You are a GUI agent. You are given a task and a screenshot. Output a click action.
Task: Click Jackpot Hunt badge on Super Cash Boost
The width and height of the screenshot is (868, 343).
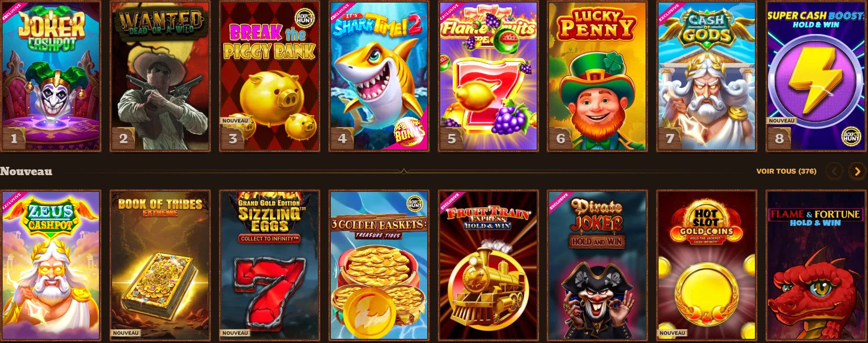[851, 137]
